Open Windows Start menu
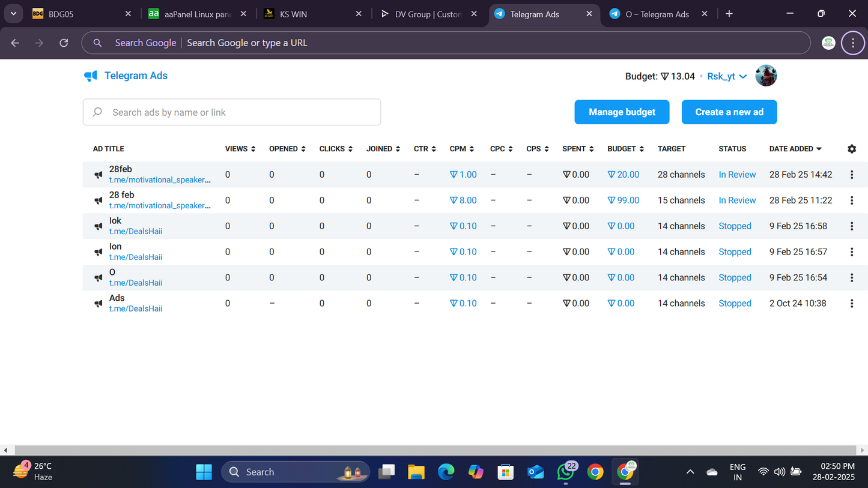 (x=204, y=472)
